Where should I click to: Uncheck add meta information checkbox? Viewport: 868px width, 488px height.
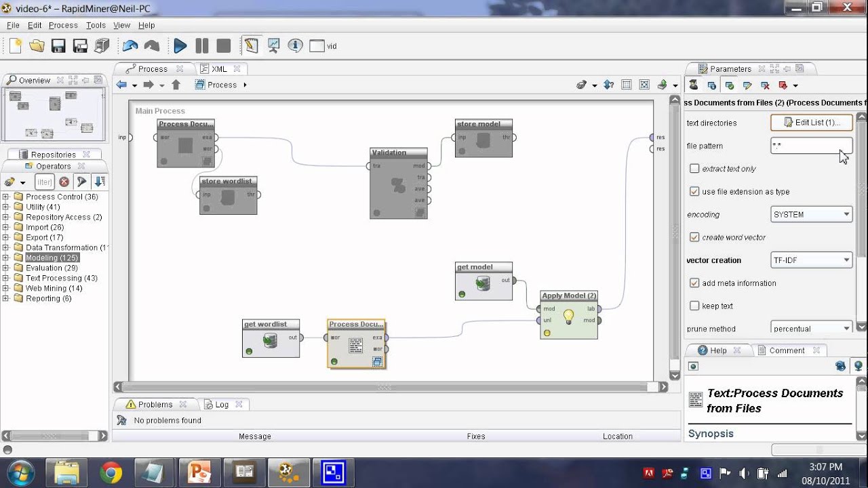694,283
